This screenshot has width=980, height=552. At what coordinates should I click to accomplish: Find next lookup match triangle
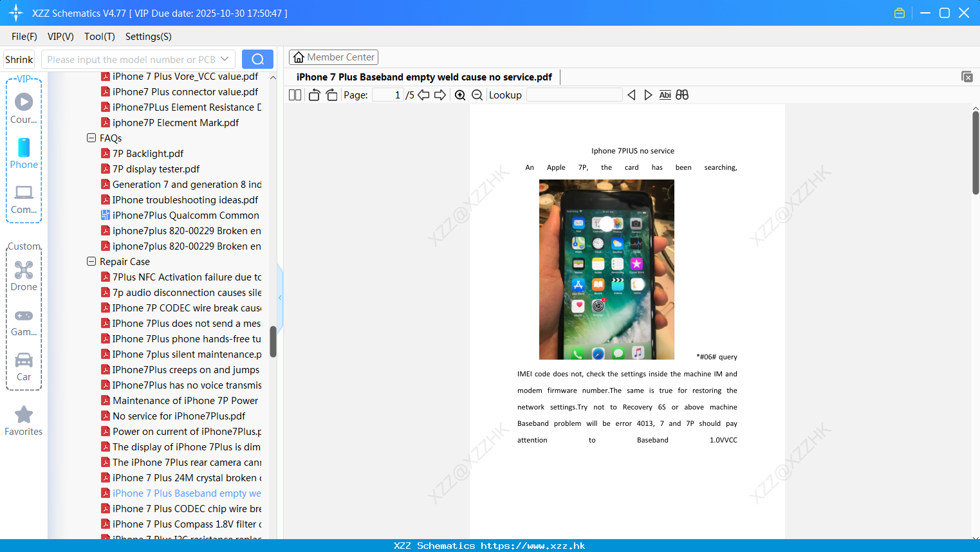[648, 95]
